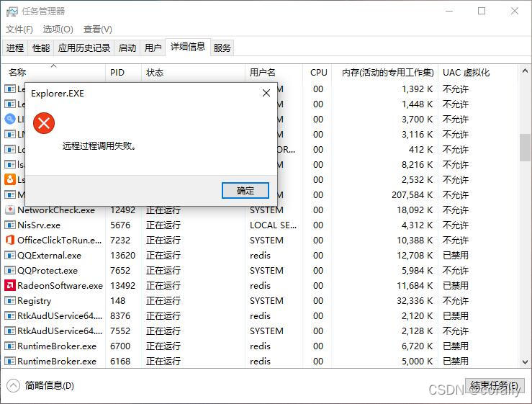The height and width of the screenshot is (404, 532).
Task: Click the LOCAL SE... user name cell
Action: (273, 225)
